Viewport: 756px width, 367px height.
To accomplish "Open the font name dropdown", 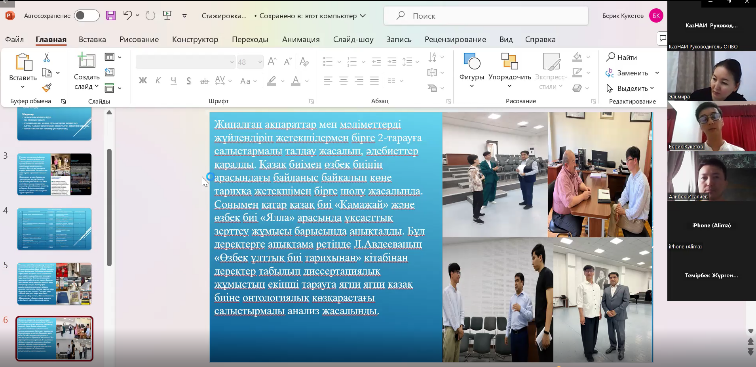I will point(186,62).
